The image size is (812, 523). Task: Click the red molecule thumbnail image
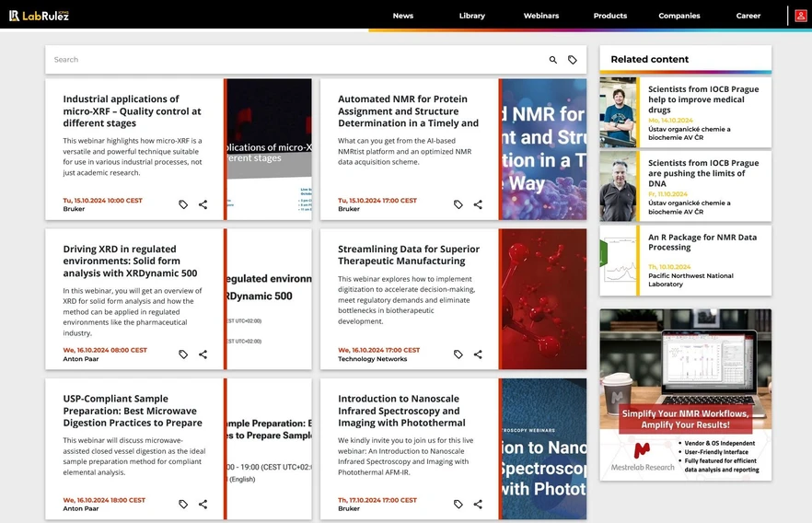(x=544, y=298)
